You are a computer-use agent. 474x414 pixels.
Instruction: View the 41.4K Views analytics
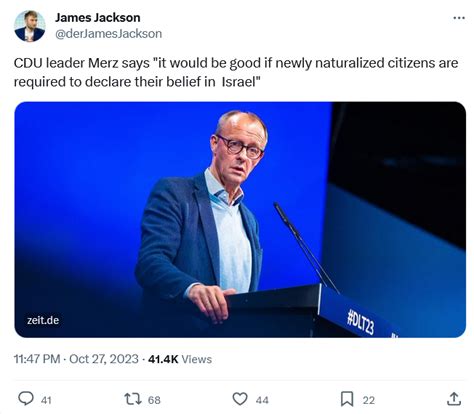coord(180,359)
